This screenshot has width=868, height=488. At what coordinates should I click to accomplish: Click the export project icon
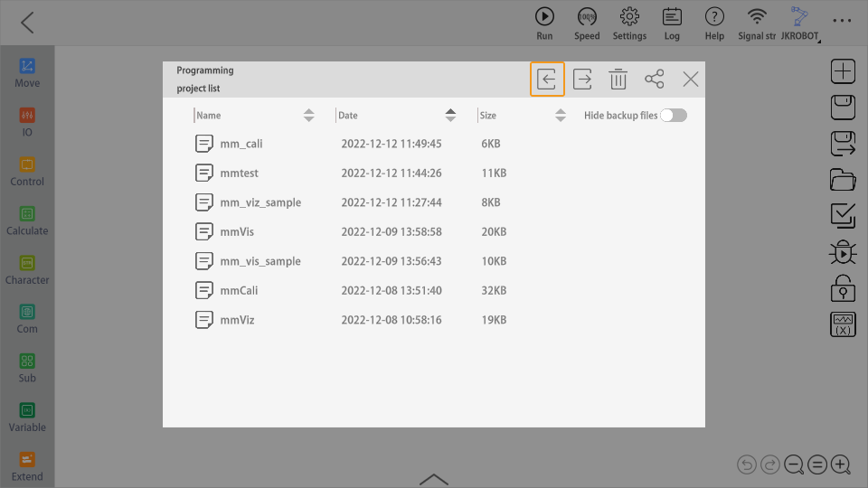pos(583,80)
